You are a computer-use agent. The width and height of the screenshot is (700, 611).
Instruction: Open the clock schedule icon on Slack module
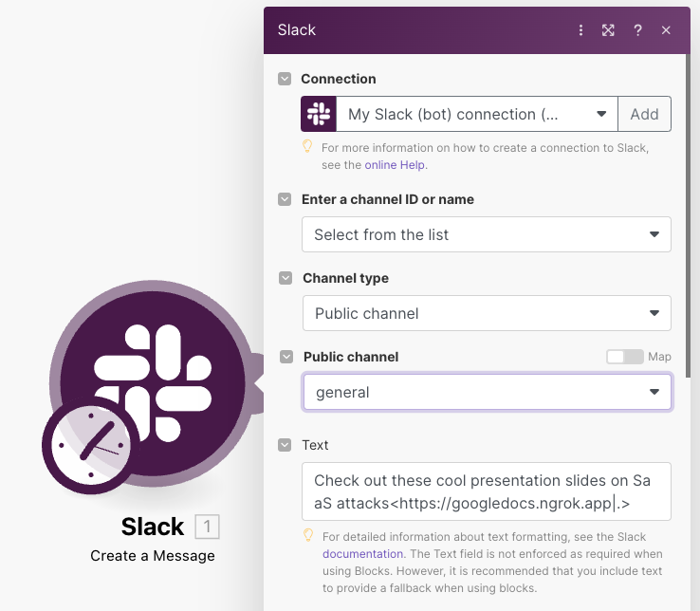coord(91,445)
